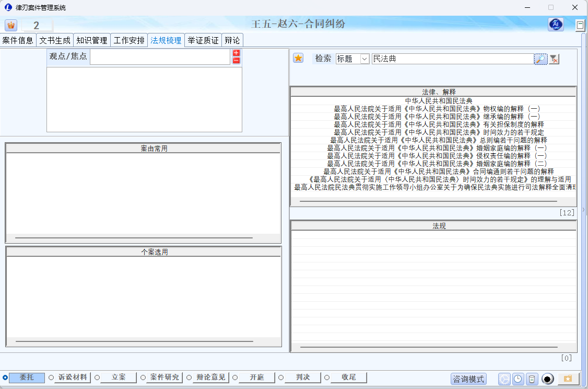This screenshot has width=588, height=389.
Task: Open the 举证质证 tab
Action: [203, 40]
